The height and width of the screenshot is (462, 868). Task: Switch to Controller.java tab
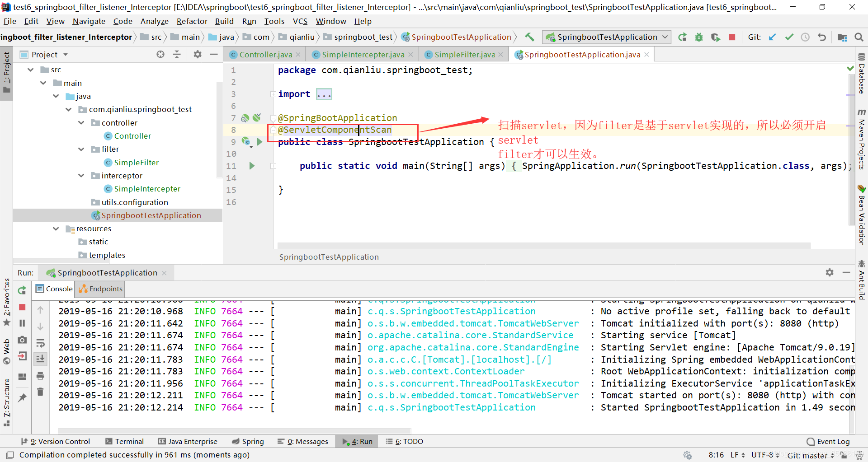pyautogui.click(x=265, y=55)
